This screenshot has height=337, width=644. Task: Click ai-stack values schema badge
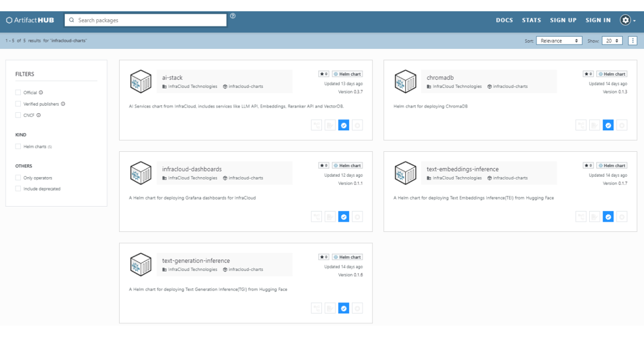[x=317, y=125]
